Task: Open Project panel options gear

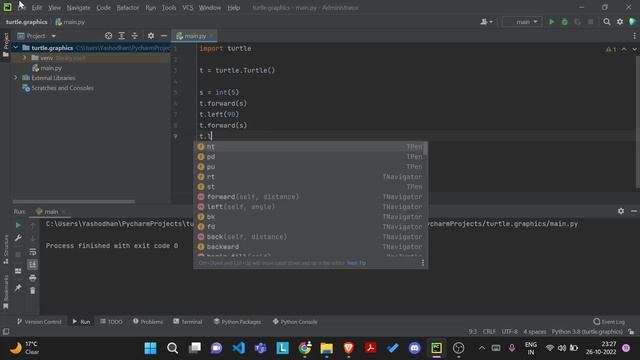Action: click(x=151, y=36)
